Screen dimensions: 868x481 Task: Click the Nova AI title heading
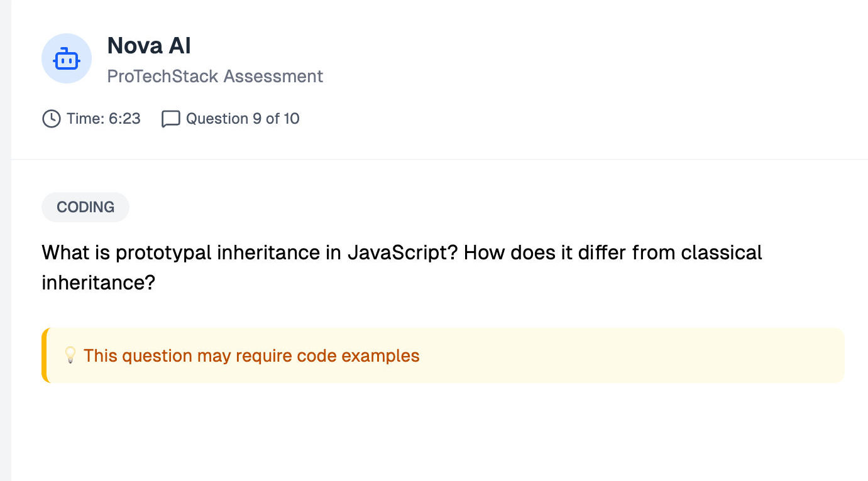click(149, 46)
